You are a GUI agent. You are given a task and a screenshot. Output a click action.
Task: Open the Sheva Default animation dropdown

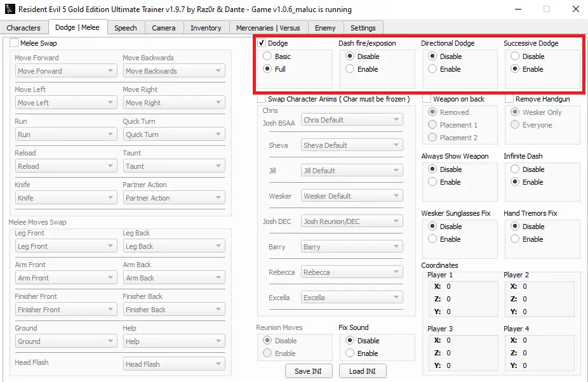[352, 145]
